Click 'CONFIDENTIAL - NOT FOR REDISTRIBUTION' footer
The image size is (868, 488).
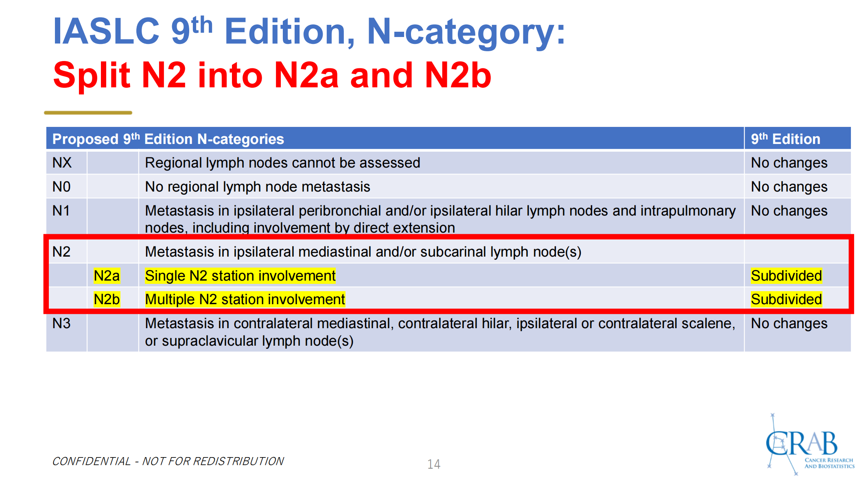[x=168, y=461]
